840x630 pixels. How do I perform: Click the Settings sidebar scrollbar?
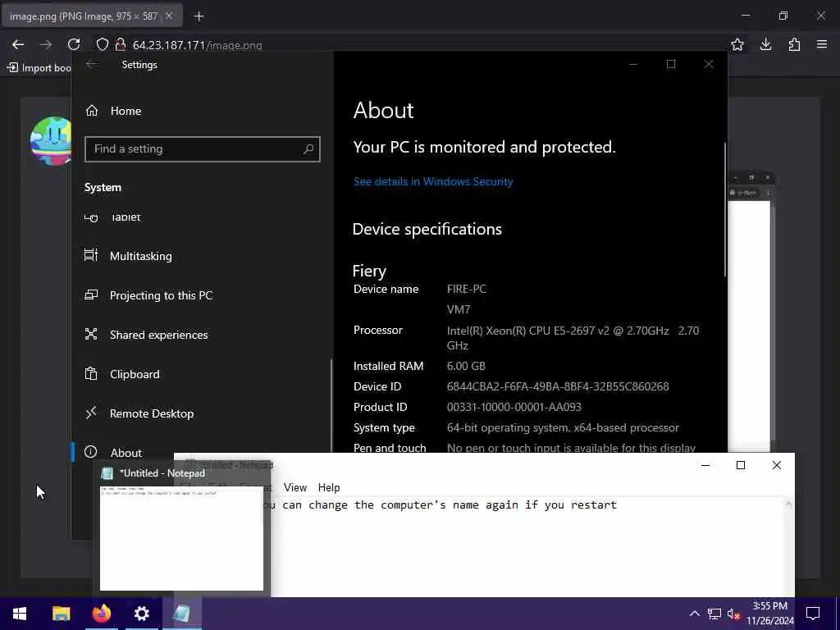click(x=331, y=405)
